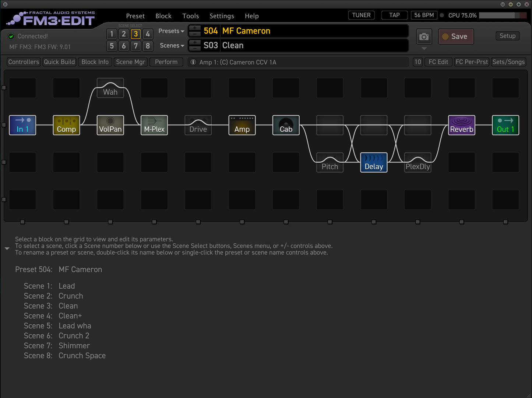Select the M-Plex multiplexer block
This screenshot has width=532, height=398.
tap(154, 125)
